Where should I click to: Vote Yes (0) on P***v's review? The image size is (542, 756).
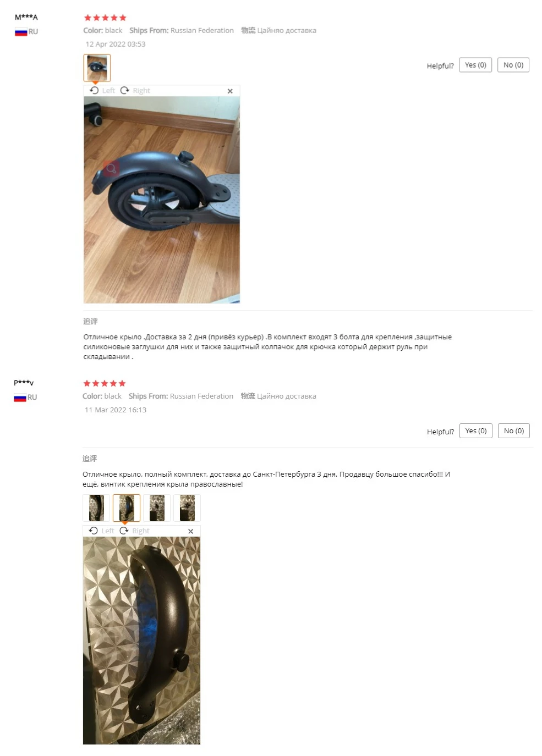pyautogui.click(x=476, y=431)
